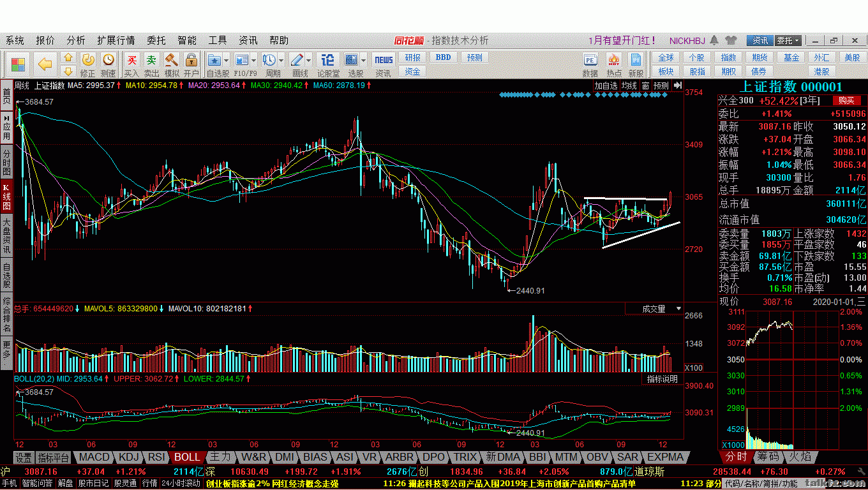The width and height of the screenshot is (868, 490).
Task: Click the 修正 refresh icon
Action: [x=88, y=59]
